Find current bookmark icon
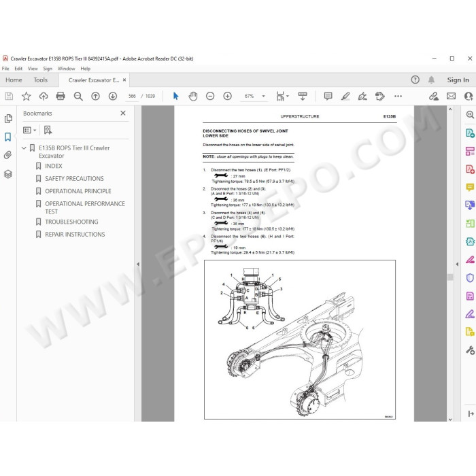476x476 pixels. [48, 131]
